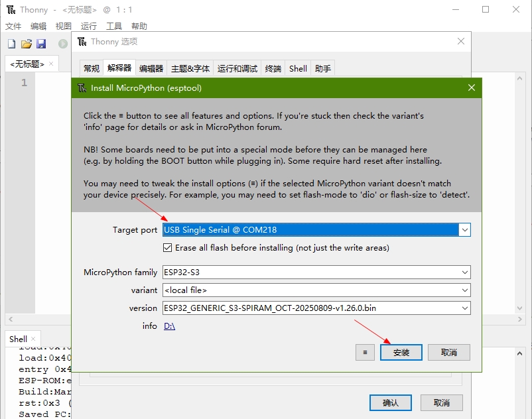The image size is (532, 419).
Task: Open the 编辑 menu
Action: click(x=38, y=26)
